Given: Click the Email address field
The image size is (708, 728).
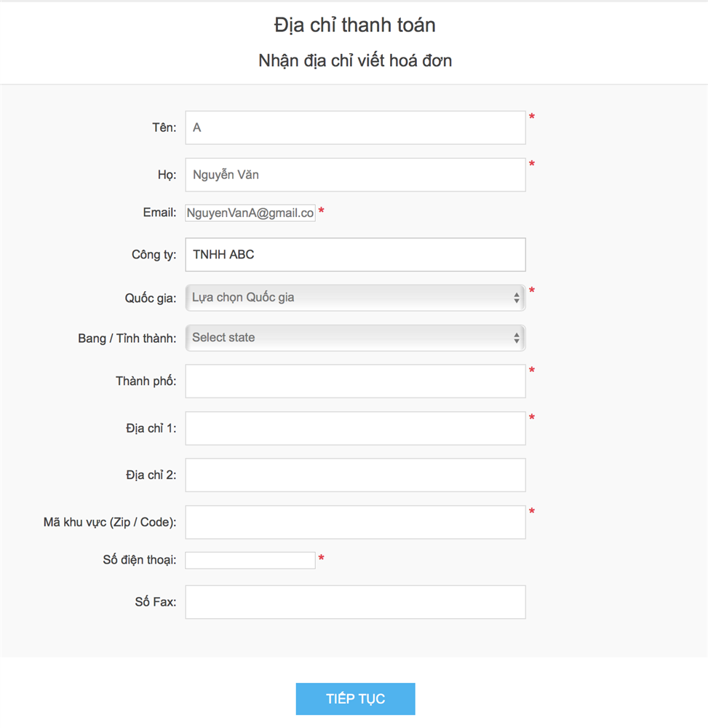Looking at the screenshot, I should click(x=250, y=213).
